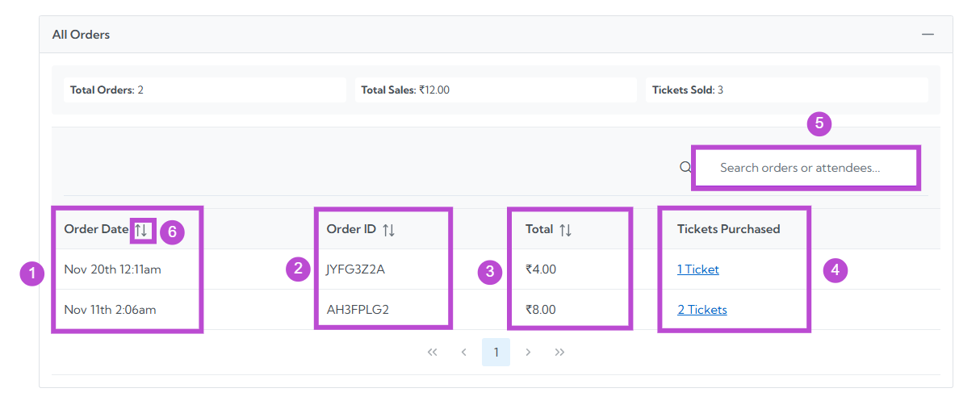This screenshot has height=405, width=980.
Task: Go to the previous page of orders
Action: (x=463, y=353)
